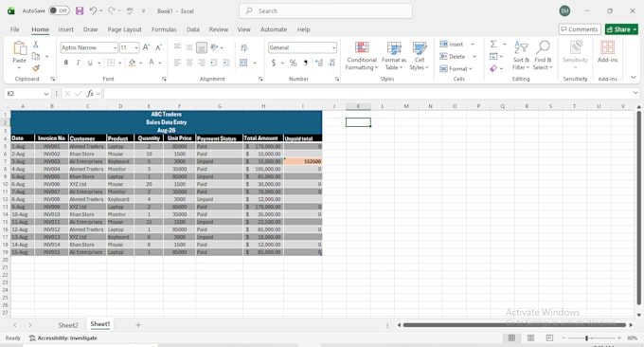
Task: Switch to Normal view in status bar
Action: pos(511,338)
